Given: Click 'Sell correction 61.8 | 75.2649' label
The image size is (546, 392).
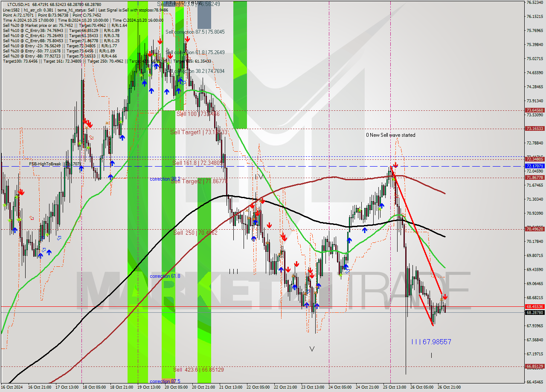Looking at the screenshot, I should point(195,52).
